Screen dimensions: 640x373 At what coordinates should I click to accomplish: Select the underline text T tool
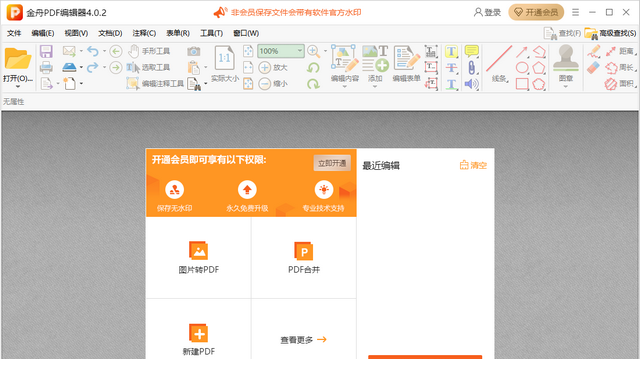tap(451, 84)
